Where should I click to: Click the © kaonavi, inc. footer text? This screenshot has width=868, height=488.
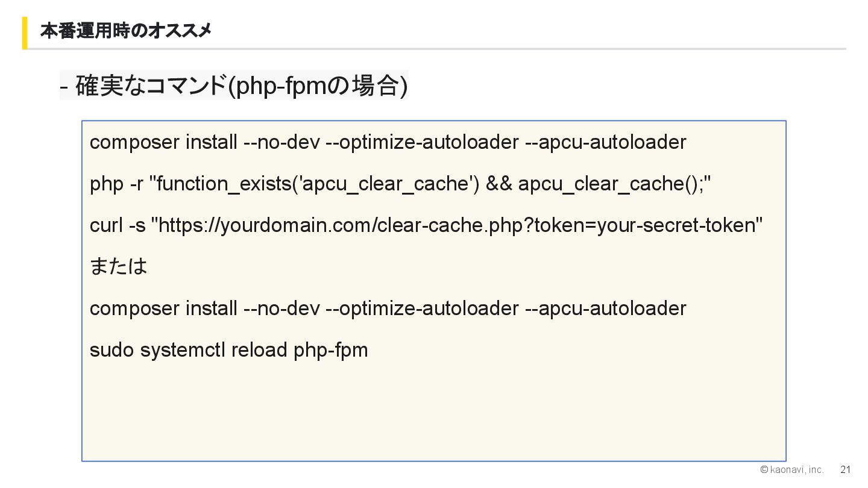(792, 469)
